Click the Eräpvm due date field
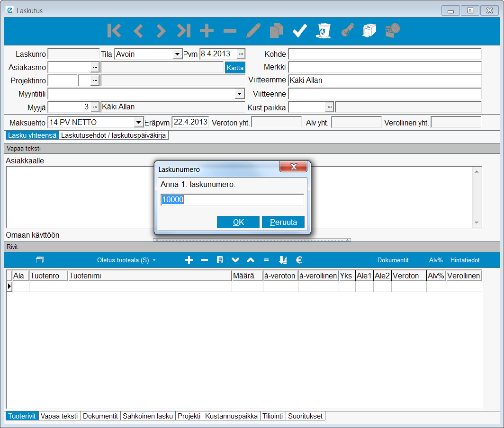This screenshot has height=428, width=504. point(190,122)
